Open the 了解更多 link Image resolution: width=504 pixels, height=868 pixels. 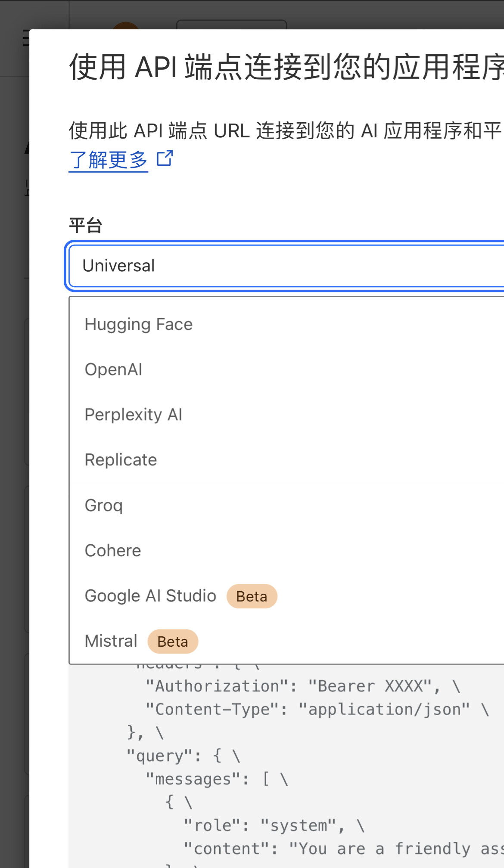(x=108, y=160)
